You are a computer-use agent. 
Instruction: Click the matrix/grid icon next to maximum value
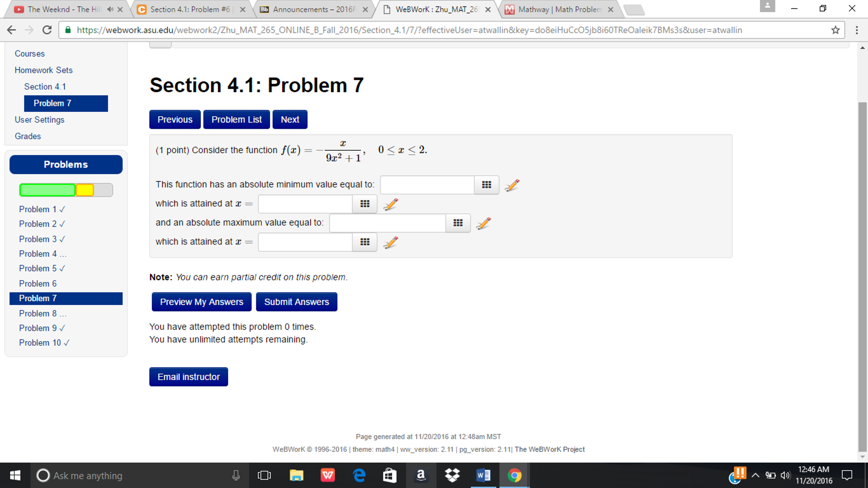pyautogui.click(x=459, y=223)
